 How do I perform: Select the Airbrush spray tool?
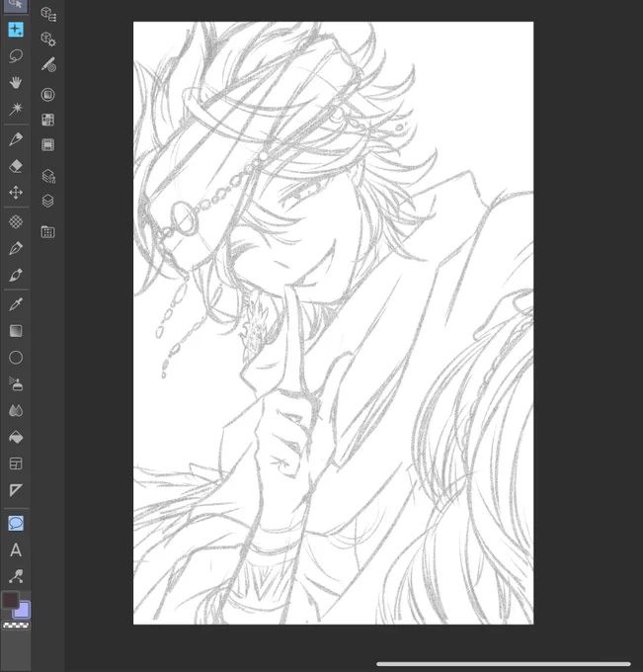[x=16, y=384]
